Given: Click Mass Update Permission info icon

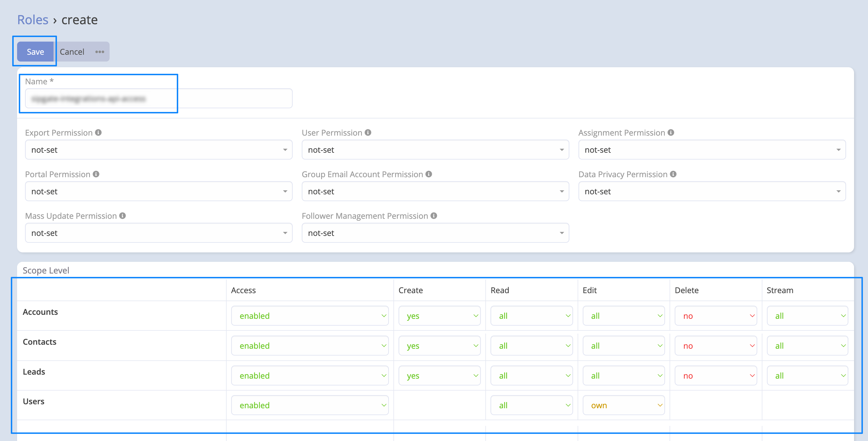Looking at the screenshot, I should (x=123, y=215).
